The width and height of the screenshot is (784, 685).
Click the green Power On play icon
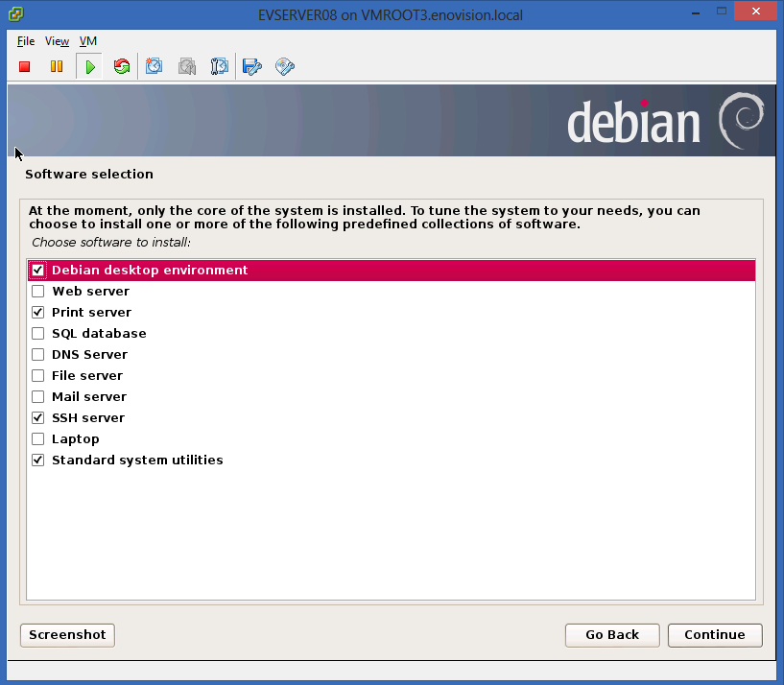pyautogui.click(x=90, y=66)
